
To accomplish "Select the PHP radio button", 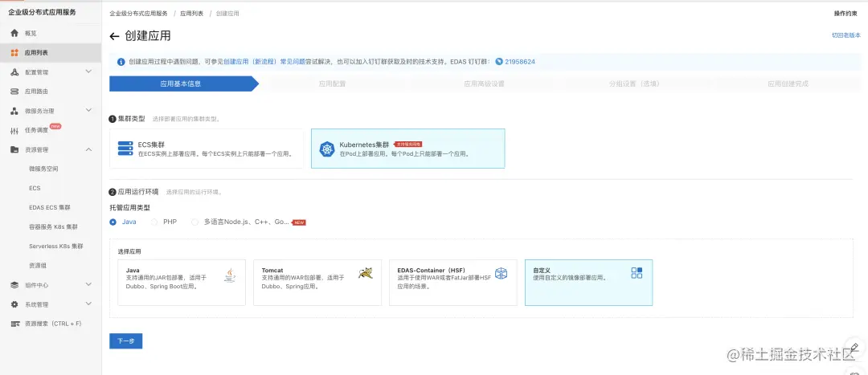I will tap(154, 222).
